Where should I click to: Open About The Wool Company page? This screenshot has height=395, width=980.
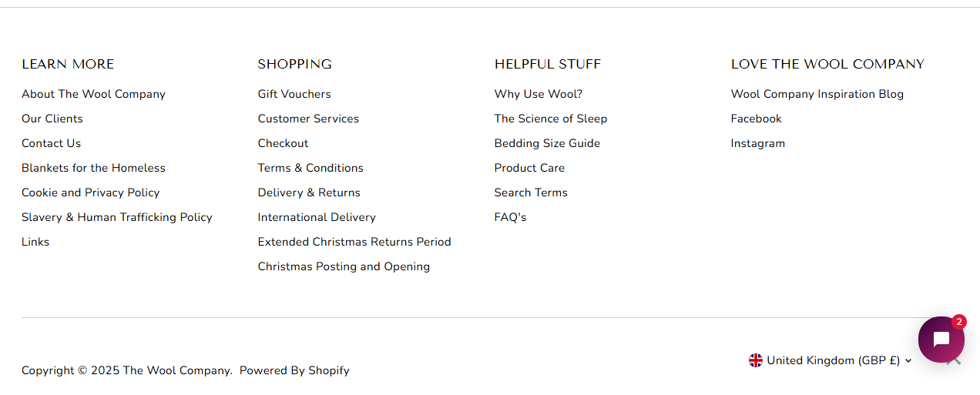pos(93,94)
